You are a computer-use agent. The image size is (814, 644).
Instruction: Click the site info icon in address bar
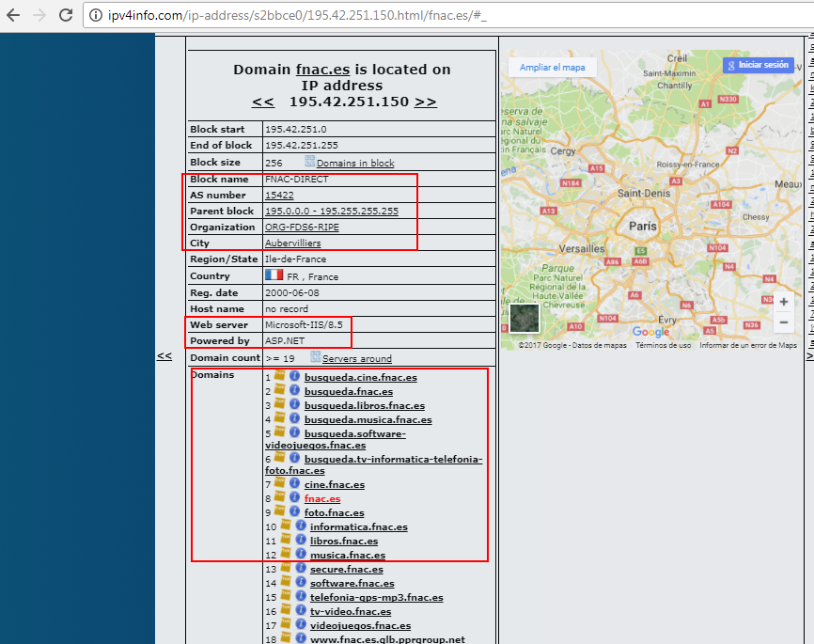pyautogui.click(x=96, y=16)
